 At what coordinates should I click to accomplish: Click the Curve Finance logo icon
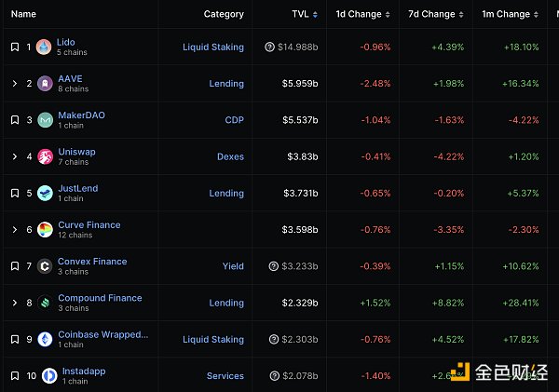click(x=44, y=230)
